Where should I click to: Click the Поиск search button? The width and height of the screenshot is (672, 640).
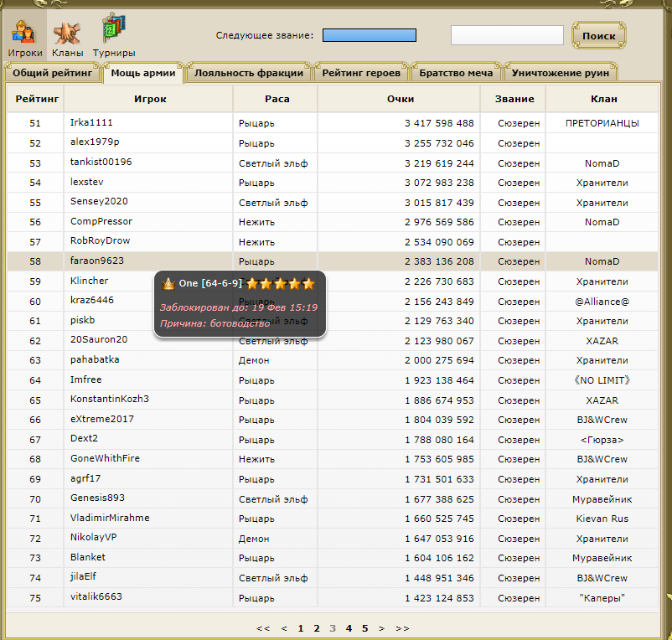point(598,36)
